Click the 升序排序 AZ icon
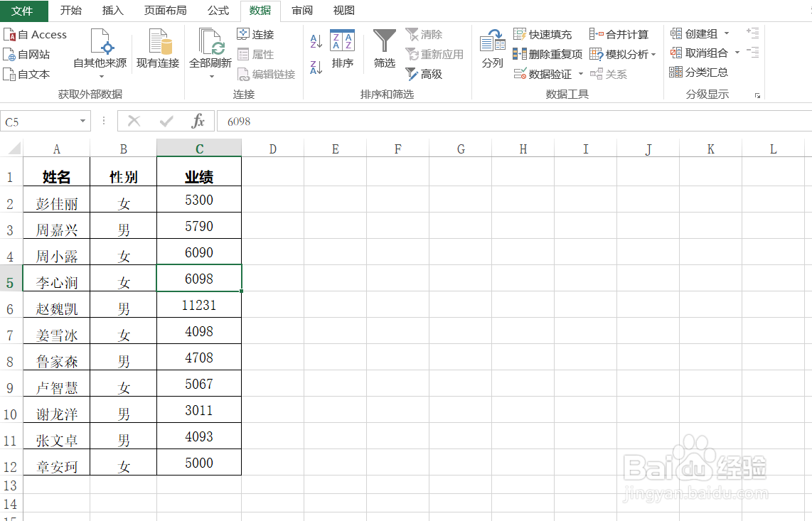 tap(316, 41)
